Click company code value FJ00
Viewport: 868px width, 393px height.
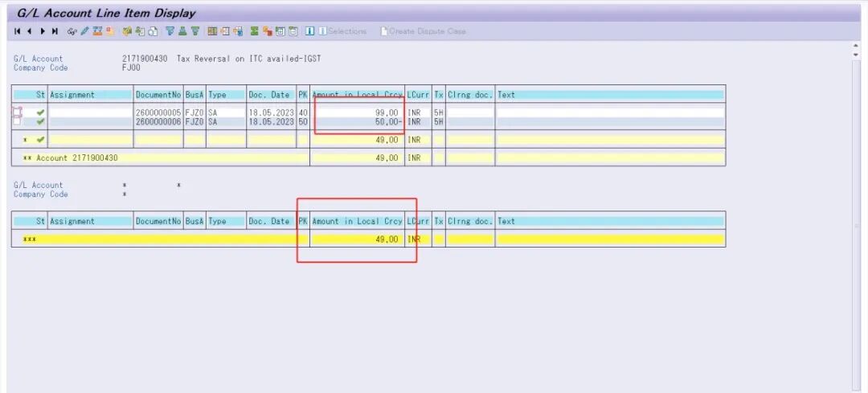click(131, 68)
